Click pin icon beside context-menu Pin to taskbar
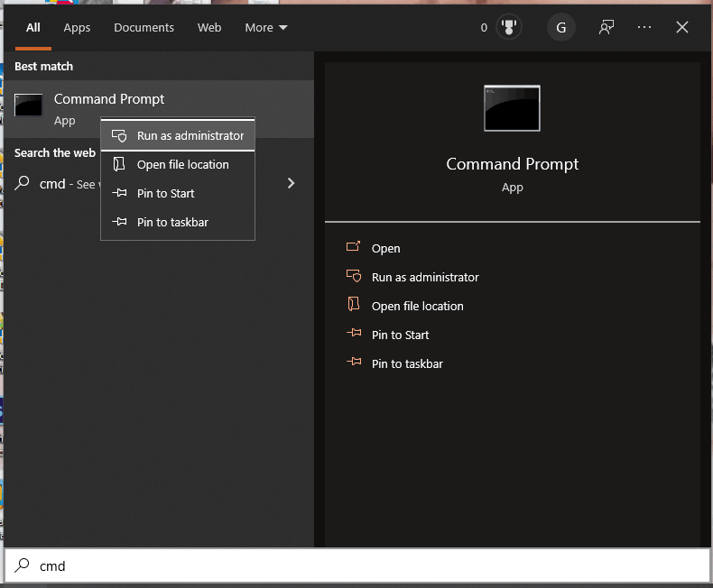This screenshot has width=713, height=588. 119,222
